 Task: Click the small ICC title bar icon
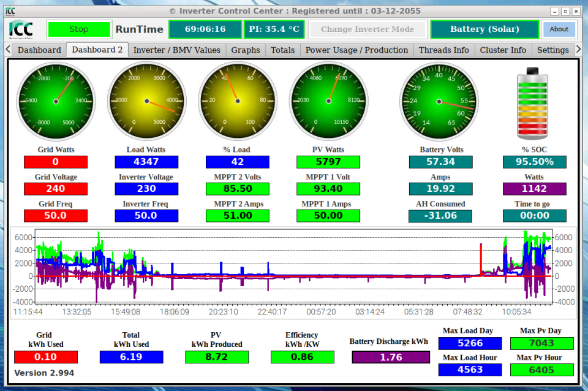coord(10,11)
